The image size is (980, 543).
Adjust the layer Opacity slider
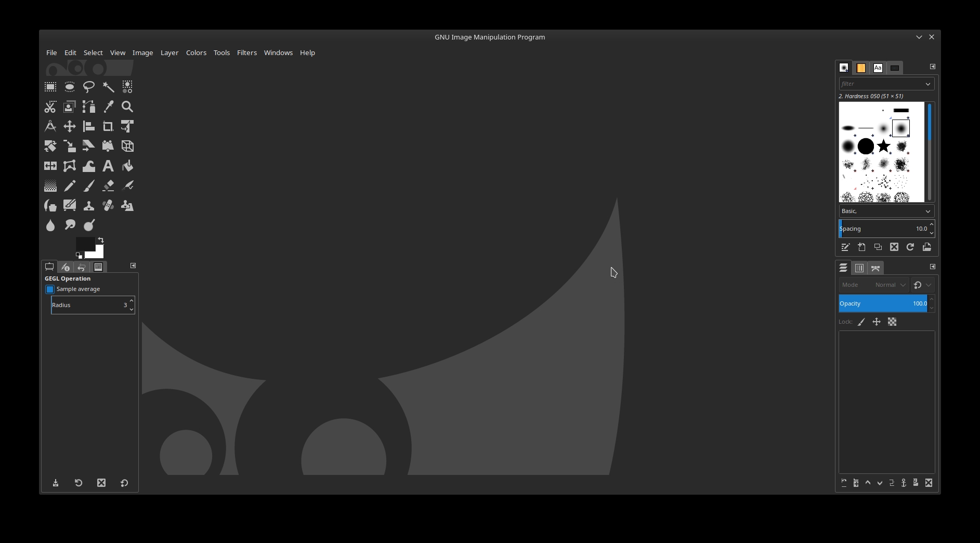pyautogui.click(x=883, y=303)
